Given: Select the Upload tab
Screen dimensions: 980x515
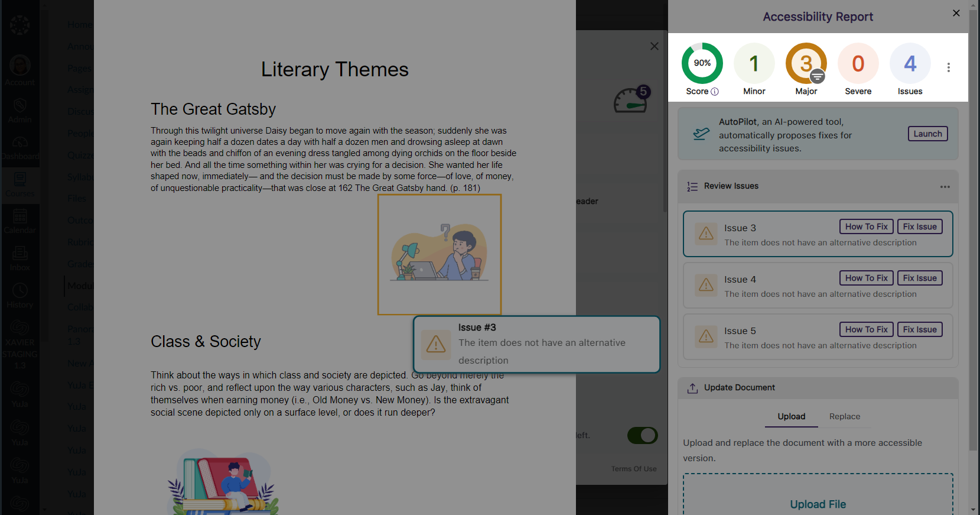Looking at the screenshot, I should [791, 416].
